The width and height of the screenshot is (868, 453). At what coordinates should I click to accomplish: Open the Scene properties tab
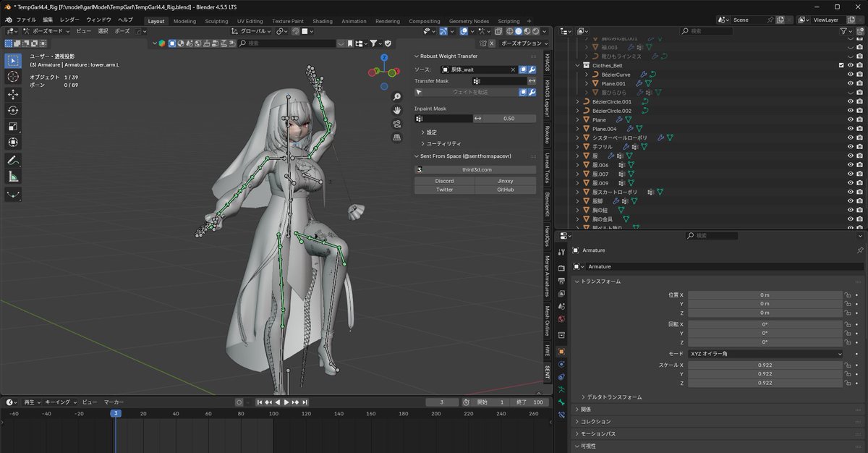[562, 306]
